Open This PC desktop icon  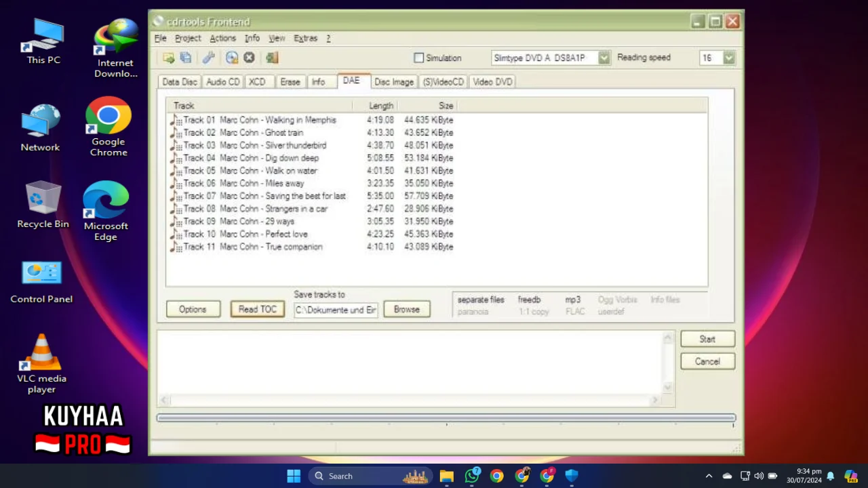43,42
